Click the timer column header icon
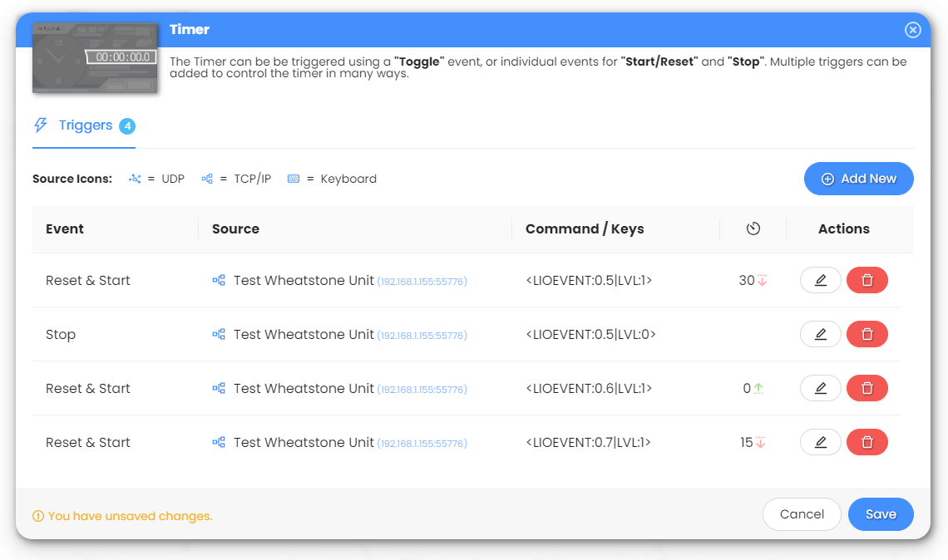948x560 pixels. (753, 229)
